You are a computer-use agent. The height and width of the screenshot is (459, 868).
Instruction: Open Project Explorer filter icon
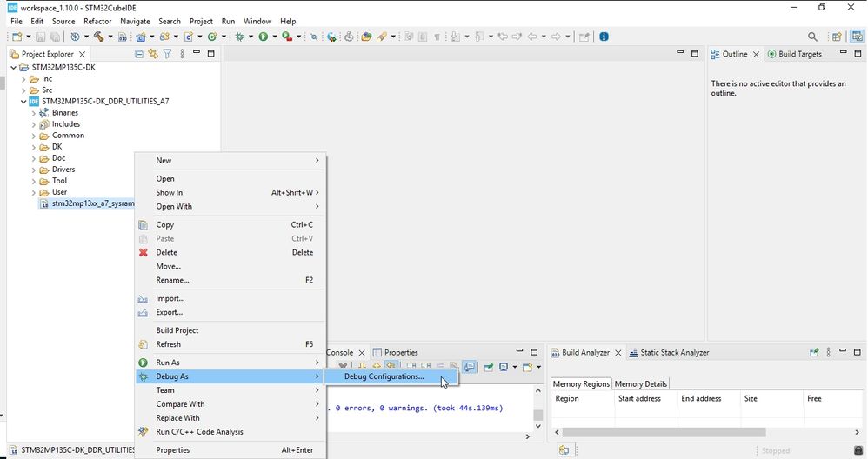167,54
